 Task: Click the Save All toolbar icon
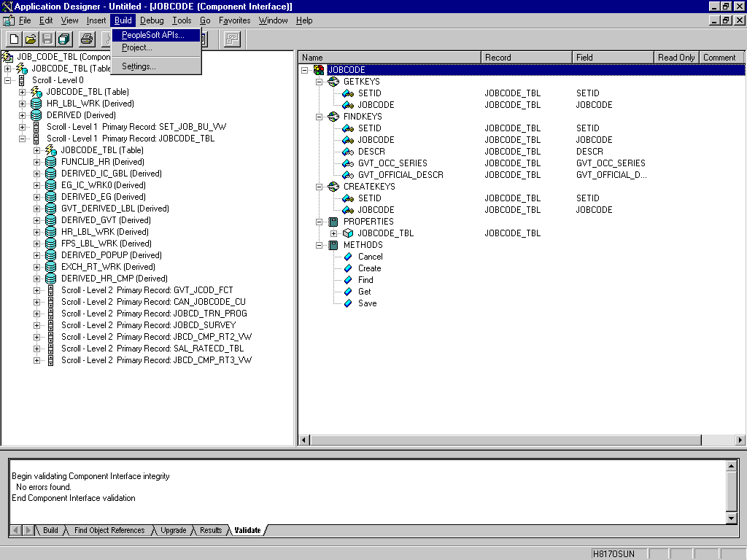point(63,39)
